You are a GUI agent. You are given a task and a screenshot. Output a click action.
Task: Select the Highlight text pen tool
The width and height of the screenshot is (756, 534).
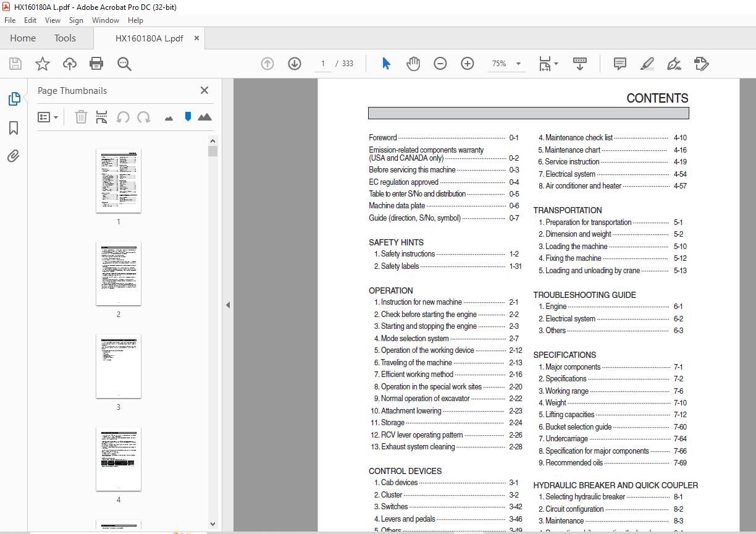pos(647,64)
